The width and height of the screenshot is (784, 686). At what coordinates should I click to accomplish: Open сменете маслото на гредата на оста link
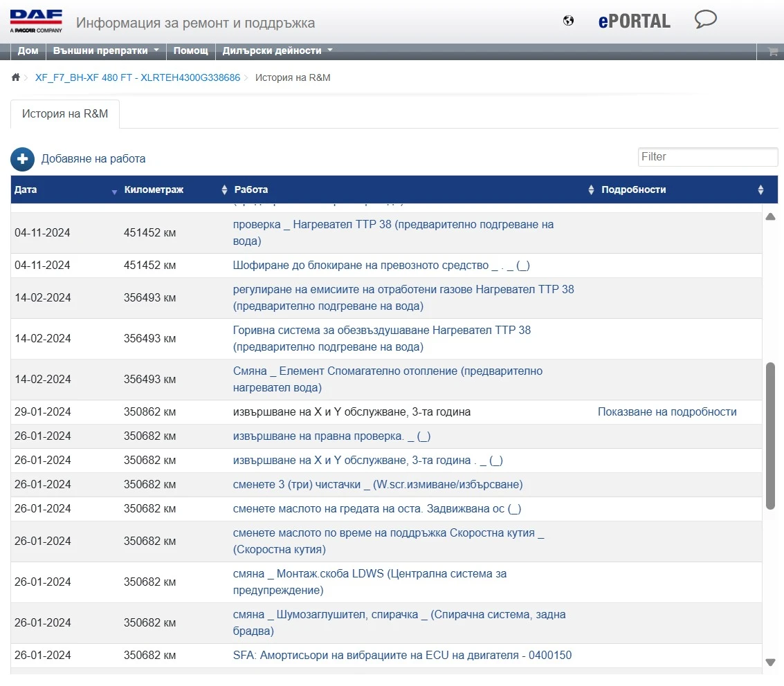[377, 509]
